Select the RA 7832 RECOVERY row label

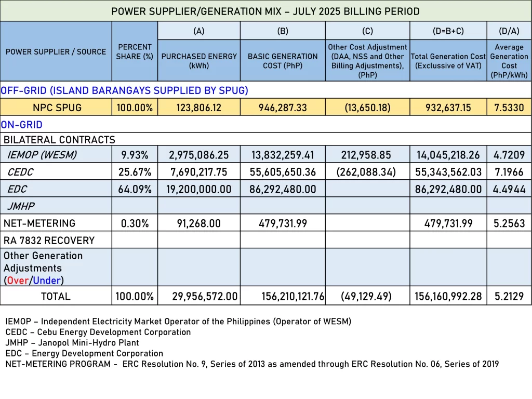(49, 241)
